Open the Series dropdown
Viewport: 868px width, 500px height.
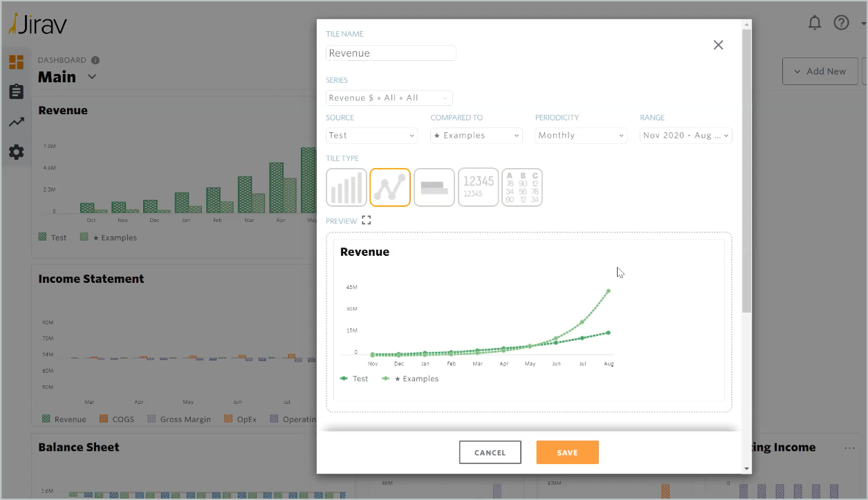[389, 98]
